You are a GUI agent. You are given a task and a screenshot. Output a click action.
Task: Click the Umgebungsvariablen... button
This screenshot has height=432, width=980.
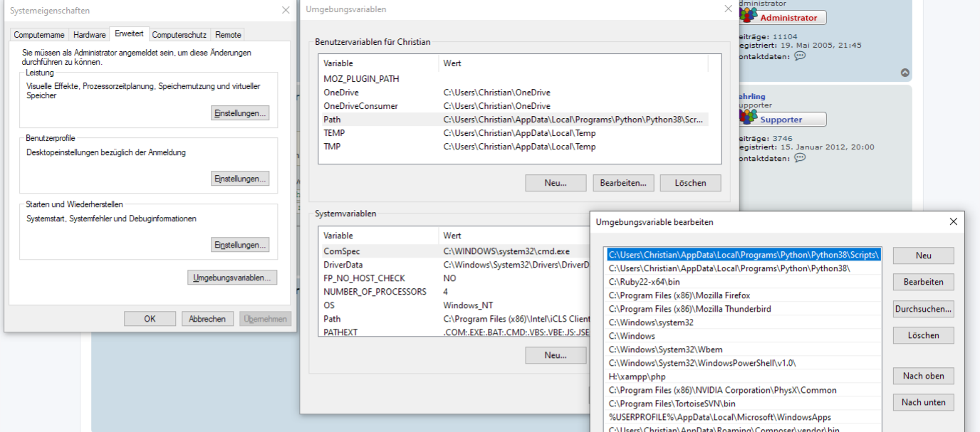232,278
